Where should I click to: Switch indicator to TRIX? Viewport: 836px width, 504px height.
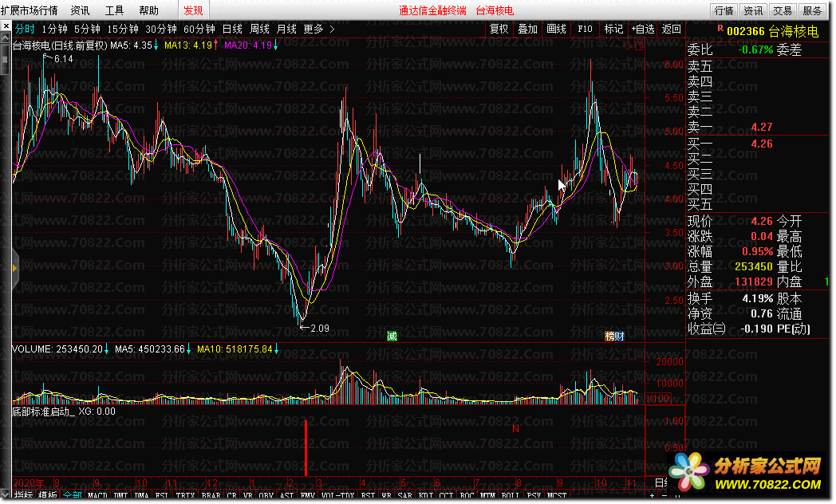point(185,495)
